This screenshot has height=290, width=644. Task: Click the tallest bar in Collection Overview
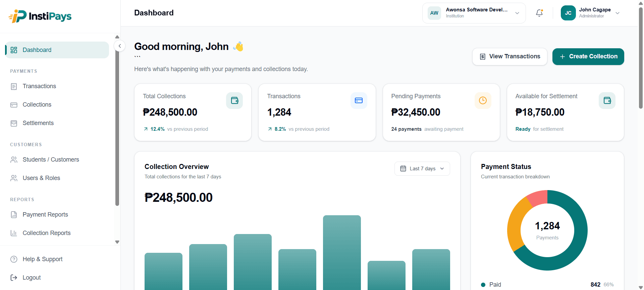tap(342, 252)
